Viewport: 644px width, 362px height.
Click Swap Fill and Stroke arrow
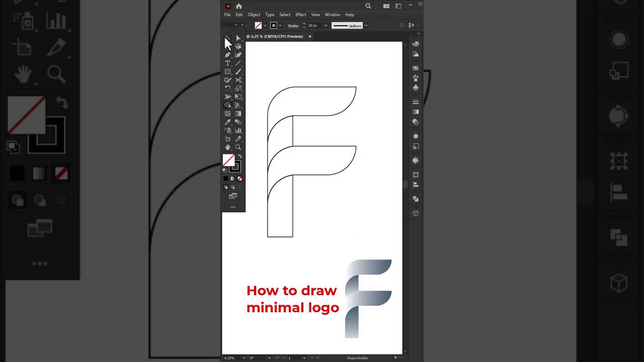click(239, 156)
